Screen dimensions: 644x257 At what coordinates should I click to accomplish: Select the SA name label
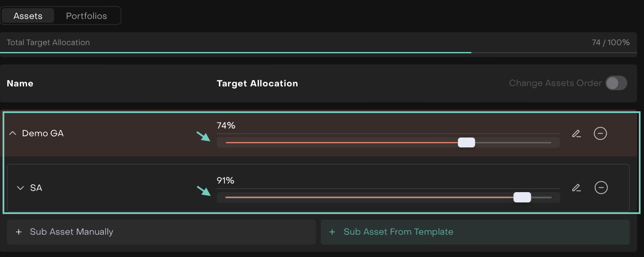tap(36, 188)
